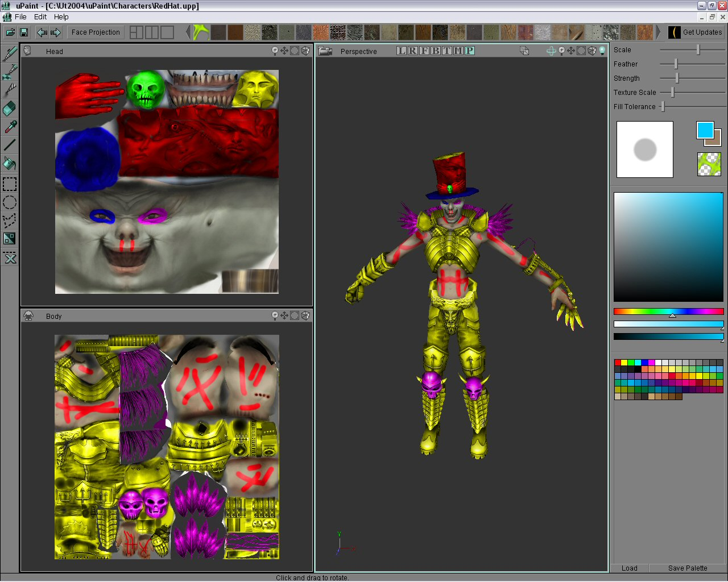Open the Edit menu

(40, 16)
